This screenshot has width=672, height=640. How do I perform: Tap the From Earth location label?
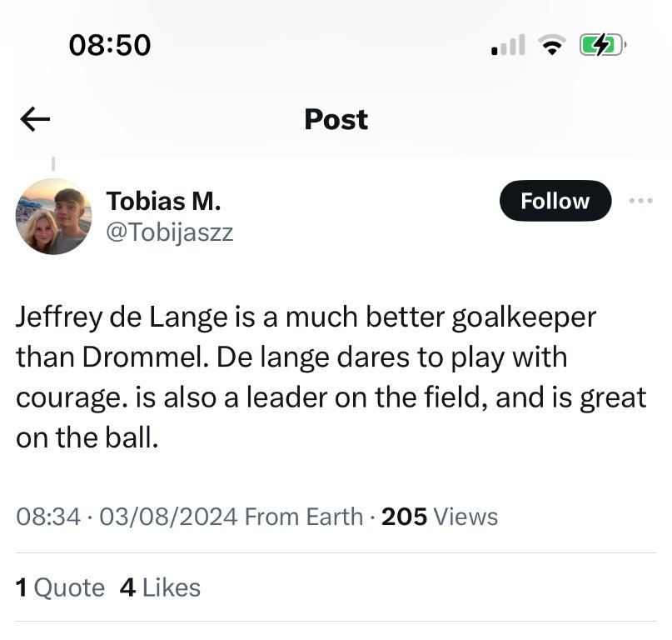(x=303, y=517)
